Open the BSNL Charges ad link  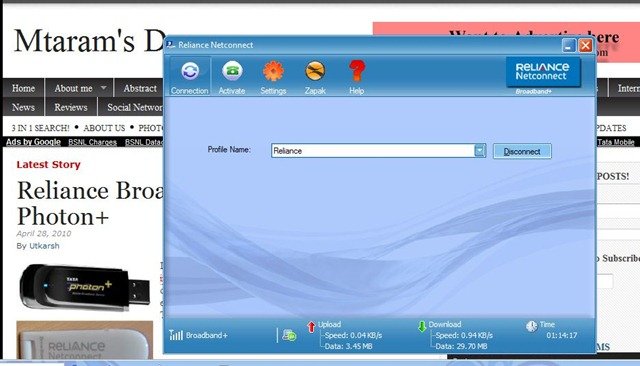(92, 142)
